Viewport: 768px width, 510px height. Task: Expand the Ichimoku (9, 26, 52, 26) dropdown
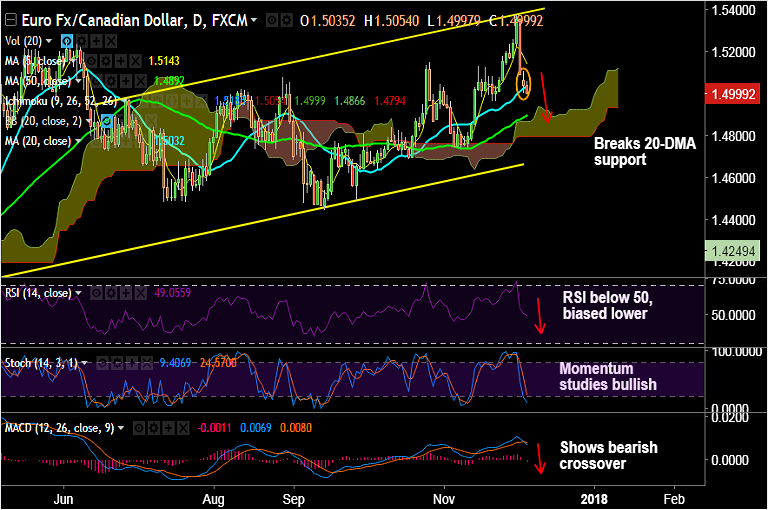pos(125,101)
